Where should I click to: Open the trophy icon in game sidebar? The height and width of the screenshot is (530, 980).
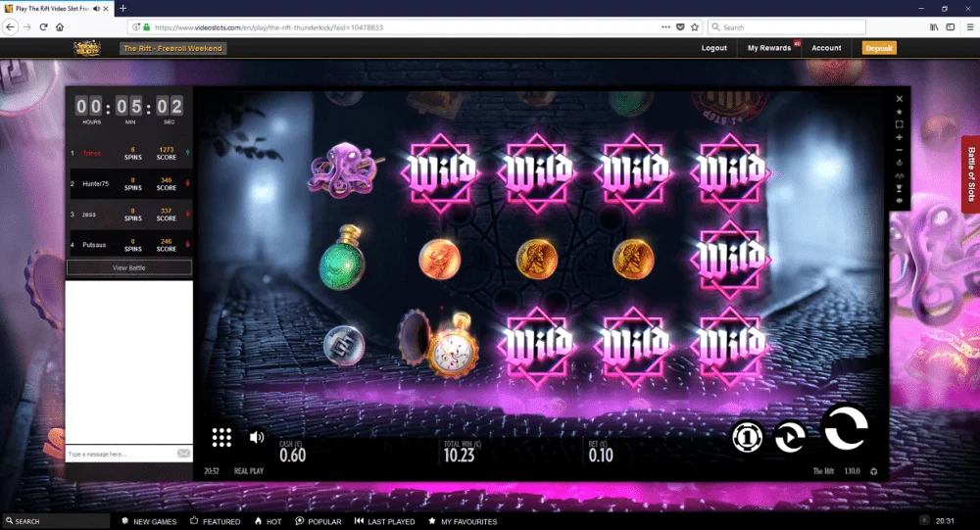[x=900, y=188]
